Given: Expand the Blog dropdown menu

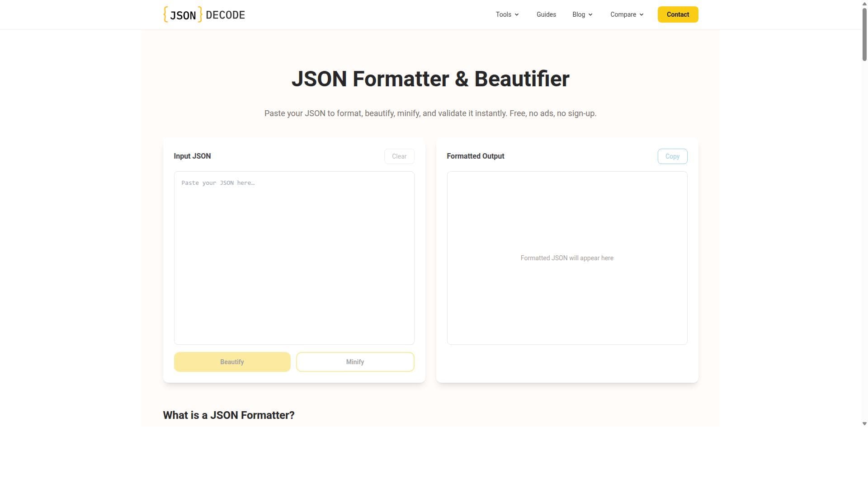Looking at the screenshot, I should pos(582,14).
